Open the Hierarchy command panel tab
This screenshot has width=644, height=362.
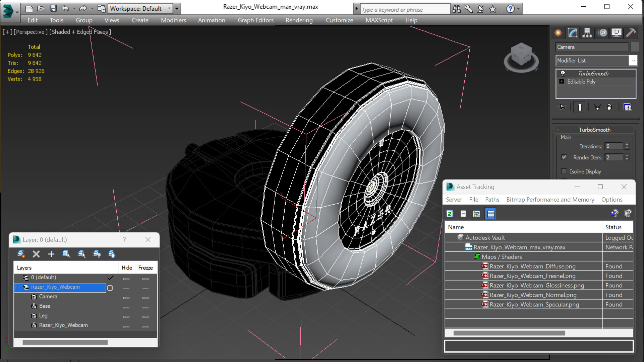(587, 32)
